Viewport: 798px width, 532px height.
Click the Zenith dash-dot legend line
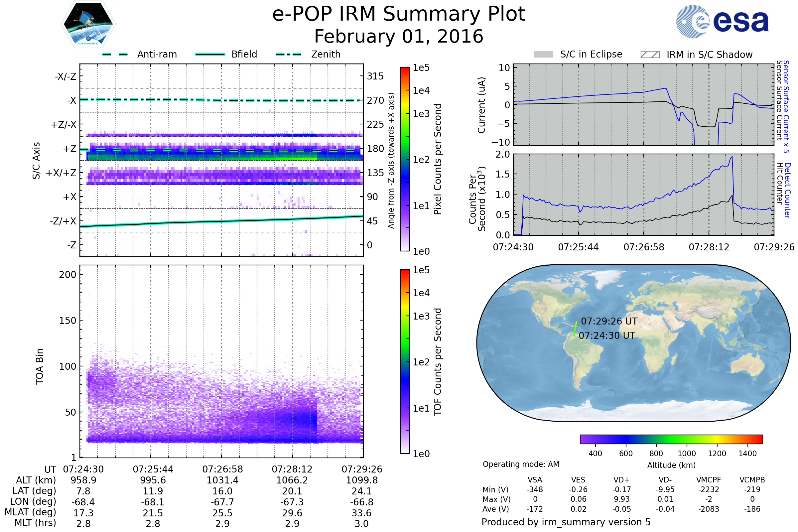pyautogui.click(x=288, y=54)
